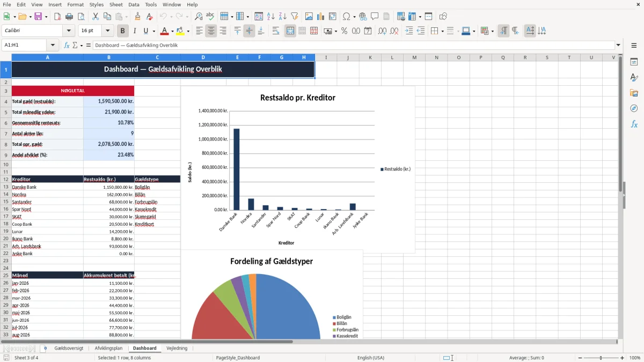Insert a hyperlink

point(363,17)
